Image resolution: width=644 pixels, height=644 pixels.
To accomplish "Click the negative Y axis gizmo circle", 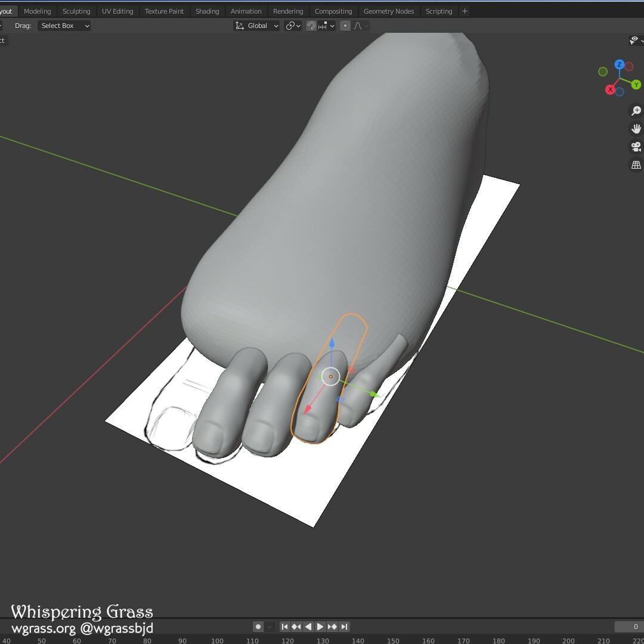I will pyautogui.click(x=603, y=72).
